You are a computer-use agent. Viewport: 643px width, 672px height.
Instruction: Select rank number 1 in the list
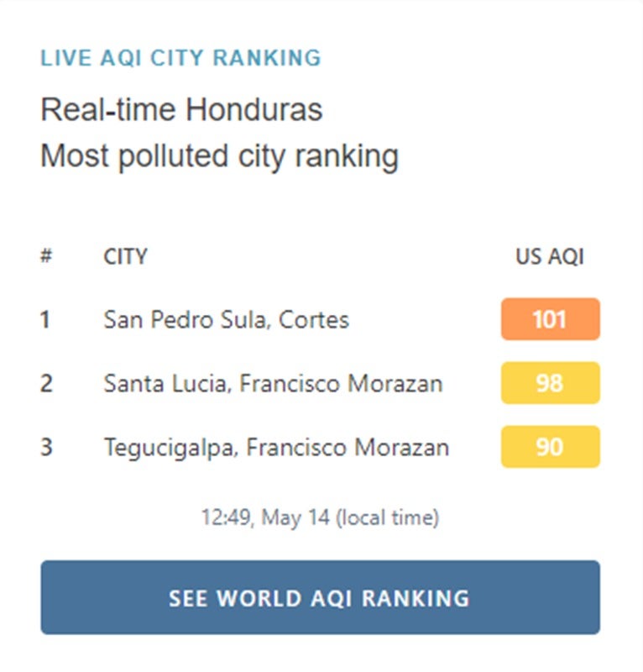tap(45, 320)
